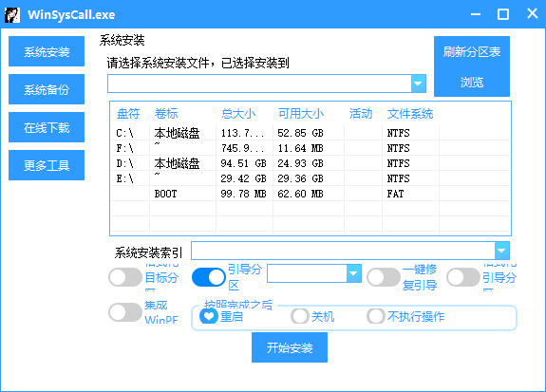Open the 更多工具 section
Screen dimensions: 546x392
click(x=47, y=165)
